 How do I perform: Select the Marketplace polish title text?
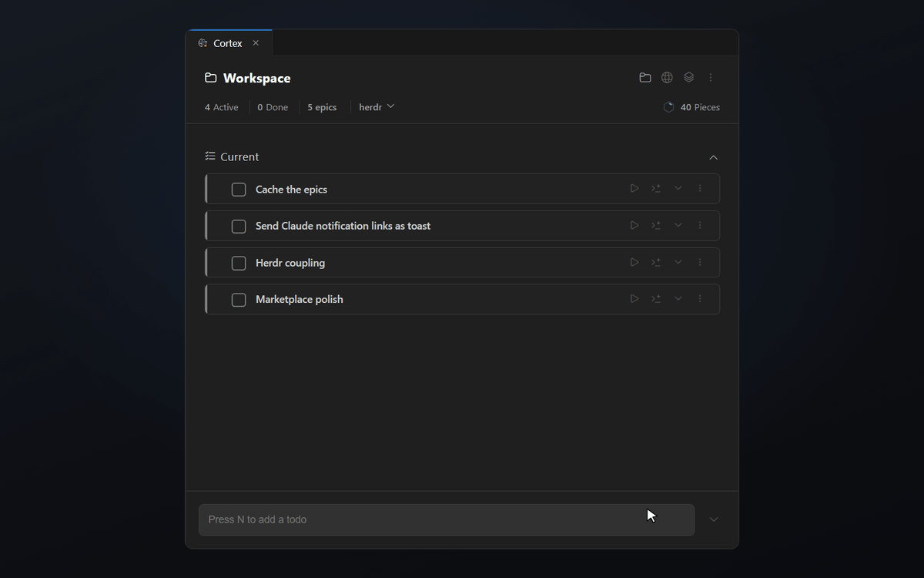pyautogui.click(x=300, y=299)
